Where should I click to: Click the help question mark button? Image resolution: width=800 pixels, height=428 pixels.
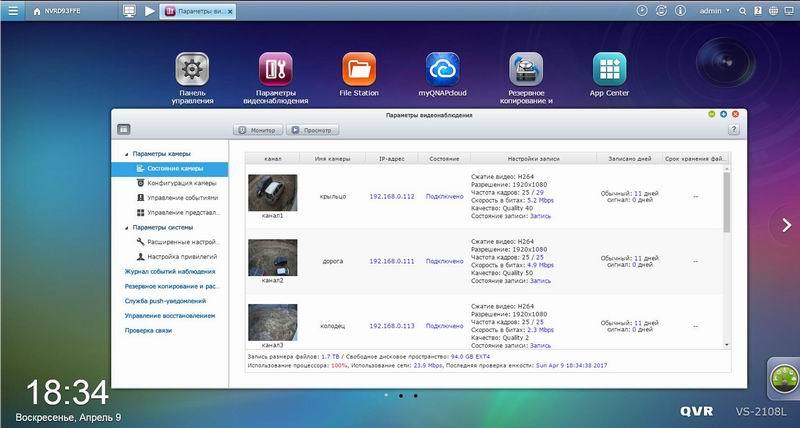[x=734, y=129]
